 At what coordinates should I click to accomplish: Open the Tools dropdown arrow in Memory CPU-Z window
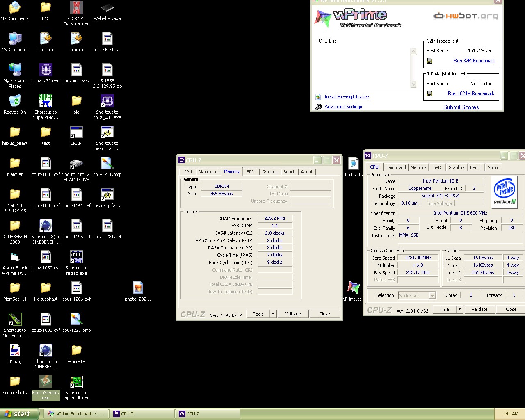273,314
